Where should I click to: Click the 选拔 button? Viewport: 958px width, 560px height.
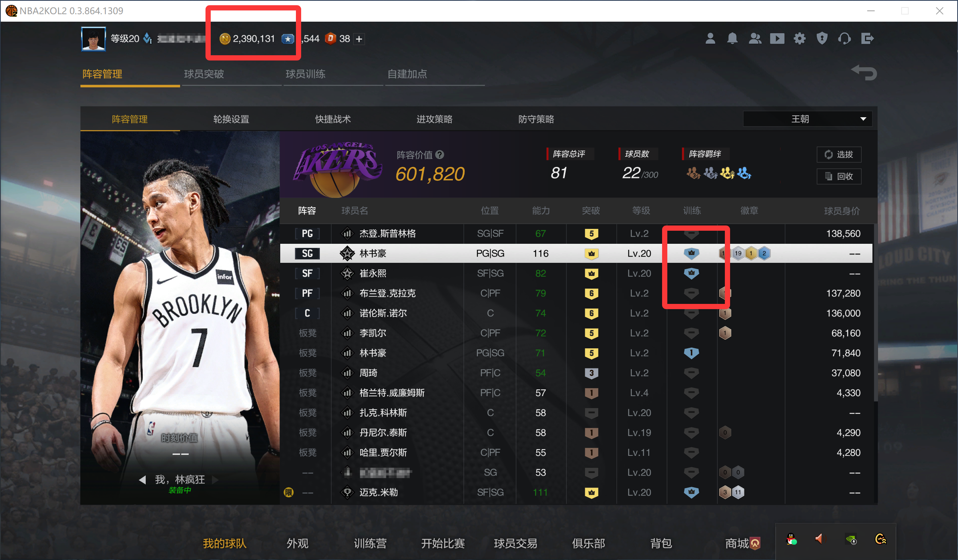(x=839, y=154)
